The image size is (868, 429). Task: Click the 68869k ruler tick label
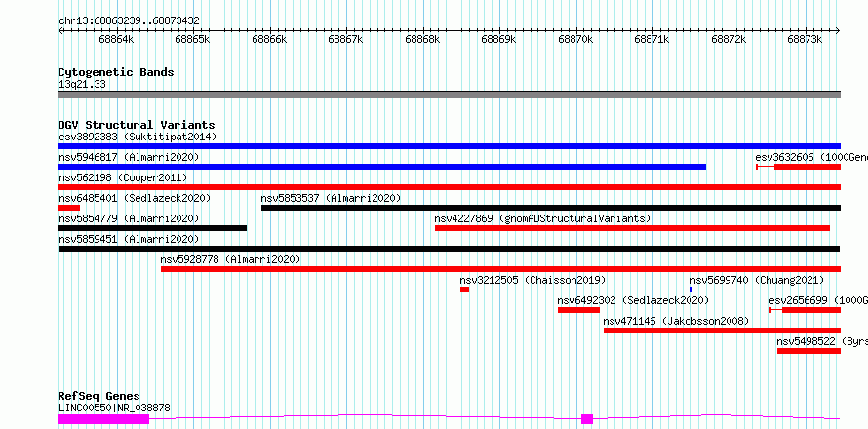point(498,40)
